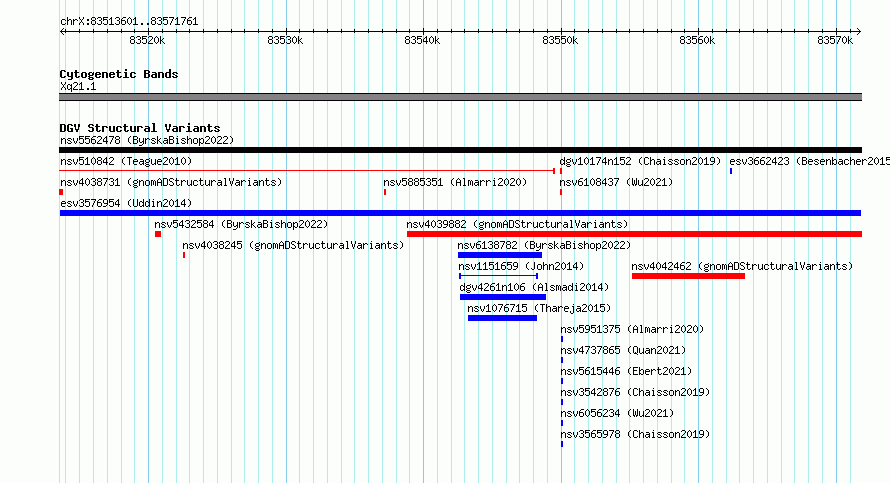The height and width of the screenshot is (483, 890).
Task: Click the chrX:83513601..83571761 region label
Action: (x=129, y=21)
